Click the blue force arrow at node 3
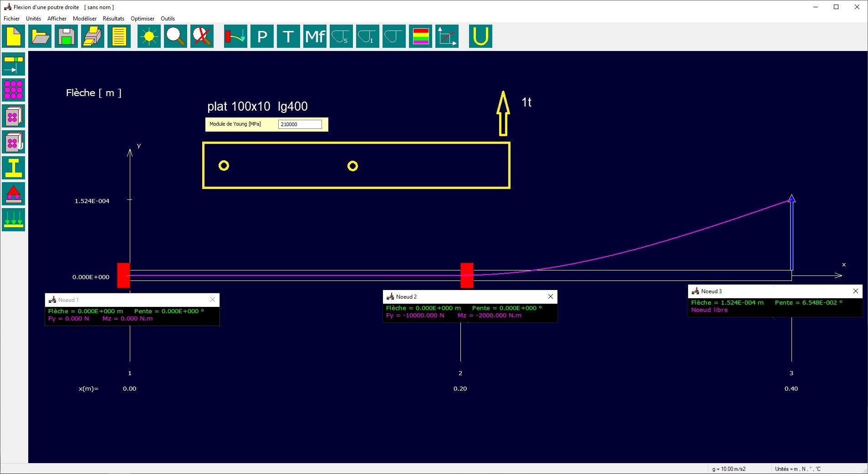 click(791, 232)
